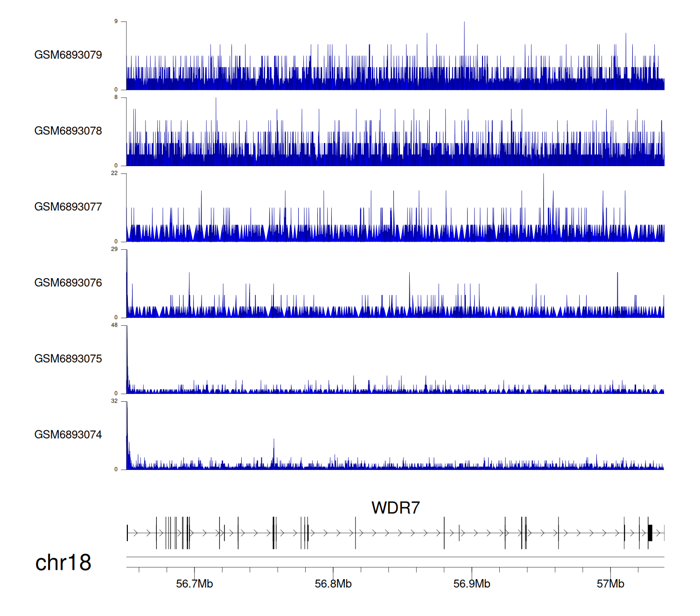Click the y-axis maximum 8 on GSM6893078
This screenshot has height=616, width=700.
click(x=116, y=98)
